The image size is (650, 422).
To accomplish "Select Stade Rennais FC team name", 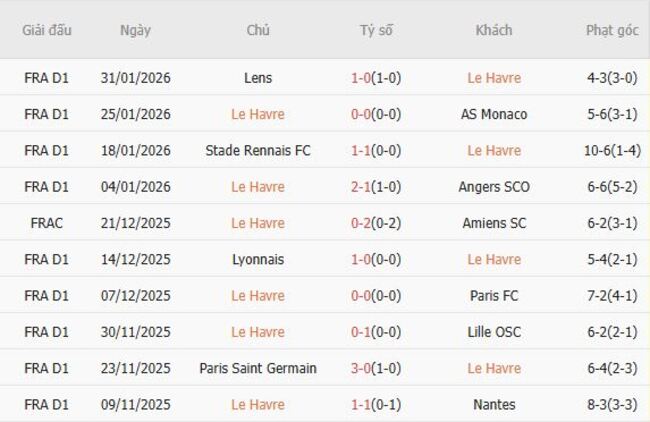I will [257, 150].
